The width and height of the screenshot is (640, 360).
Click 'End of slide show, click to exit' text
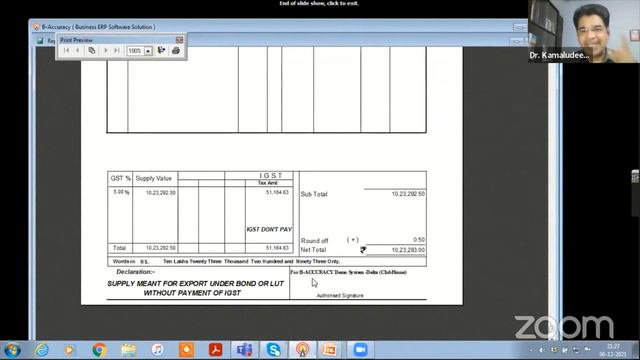pos(319,3)
